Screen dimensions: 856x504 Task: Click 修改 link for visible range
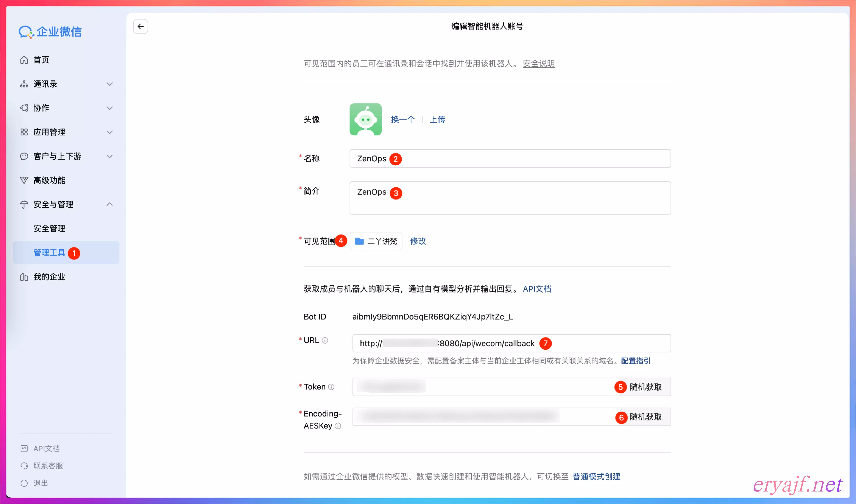tap(418, 241)
